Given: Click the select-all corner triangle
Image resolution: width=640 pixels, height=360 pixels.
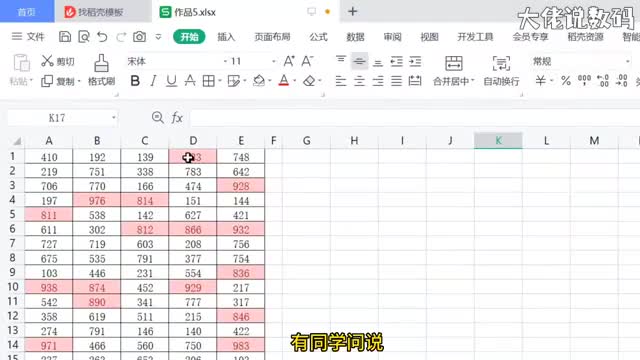Looking at the screenshot, I should 17,141.
